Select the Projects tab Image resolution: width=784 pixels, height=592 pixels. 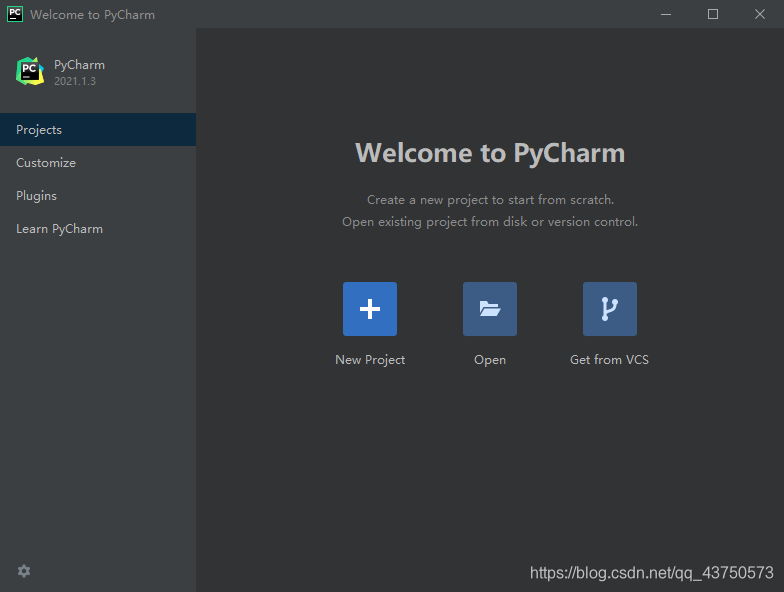98,130
